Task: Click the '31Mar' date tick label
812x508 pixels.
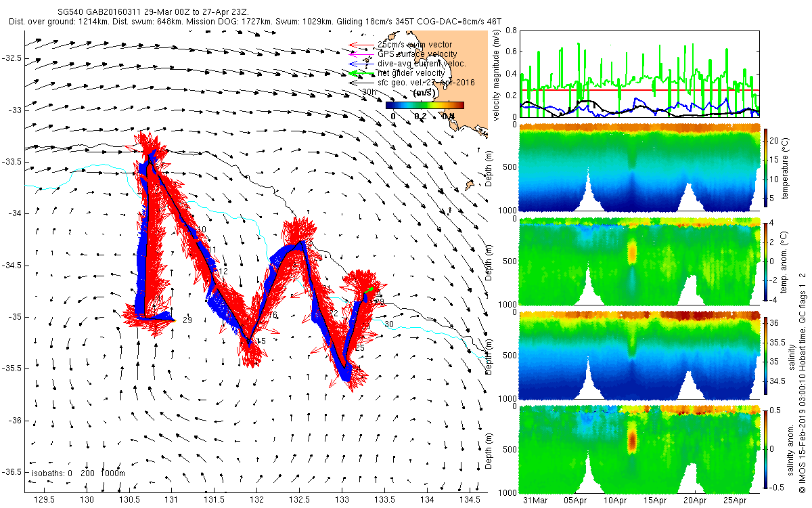Action: (536, 501)
